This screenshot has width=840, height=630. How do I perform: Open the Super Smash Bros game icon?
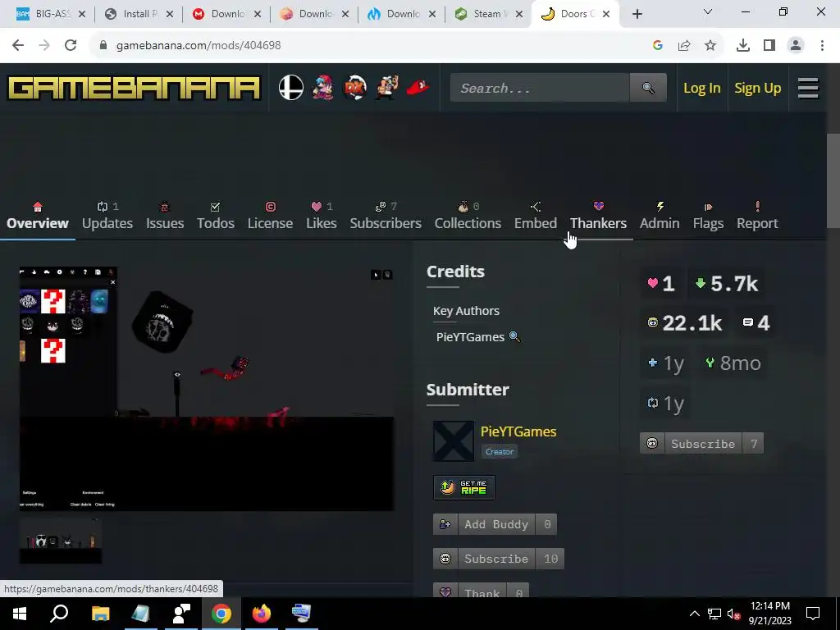[x=291, y=88]
